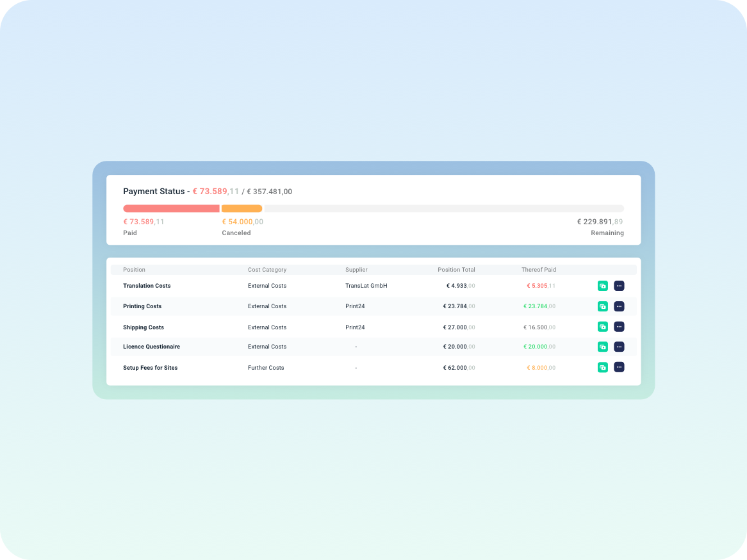Click the Supplier column header
This screenshot has height=560, width=747.
pyautogui.click(x=356, y=270)
